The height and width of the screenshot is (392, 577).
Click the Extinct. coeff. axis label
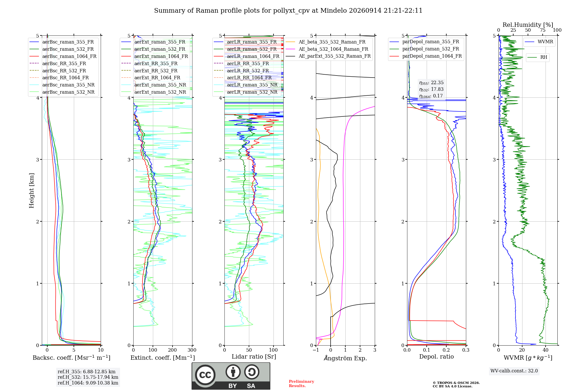pos(163,358)
